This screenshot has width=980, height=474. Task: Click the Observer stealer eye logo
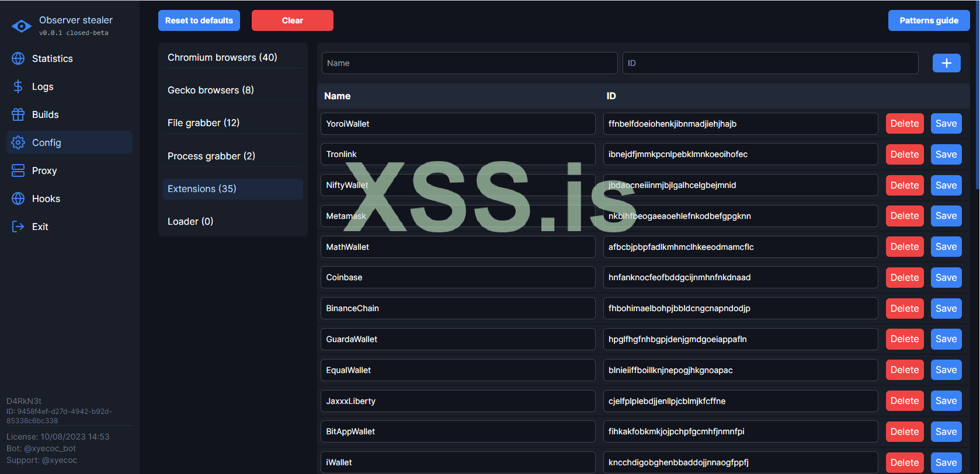coord(22,26)
